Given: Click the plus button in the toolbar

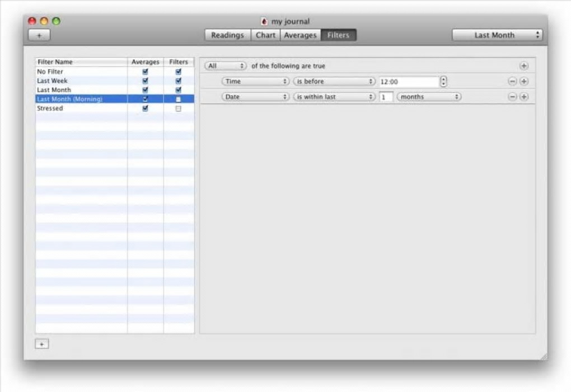Looking at the screenshot, I should (39, 35).
